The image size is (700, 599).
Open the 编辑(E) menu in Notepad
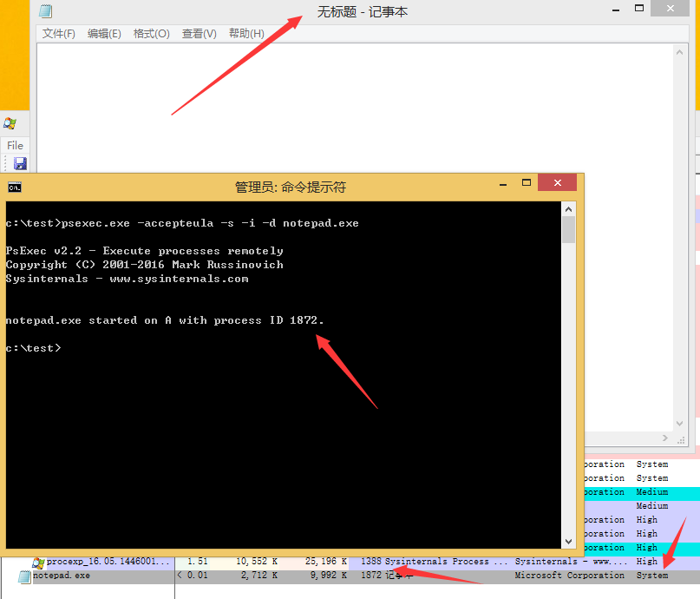(104, 34)
